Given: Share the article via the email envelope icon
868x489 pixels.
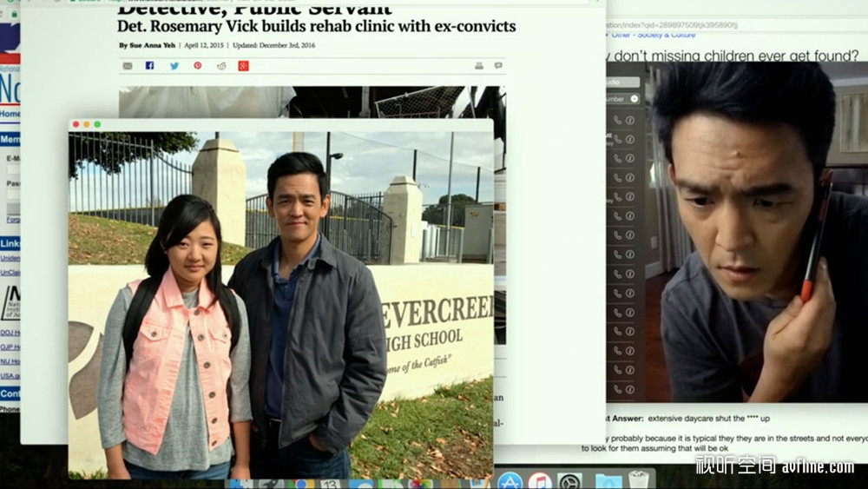Looking at the screenshot, I should point(128,66).
